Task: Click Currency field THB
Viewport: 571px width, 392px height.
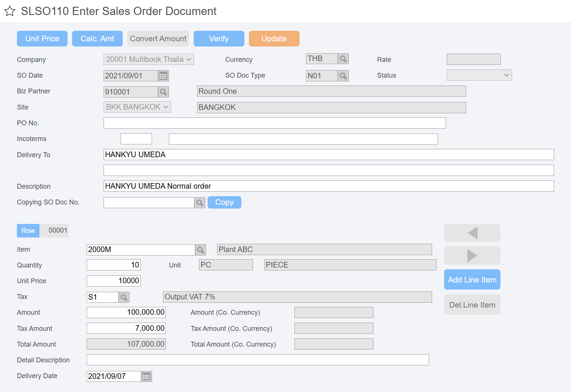Action: coord(322,59)
